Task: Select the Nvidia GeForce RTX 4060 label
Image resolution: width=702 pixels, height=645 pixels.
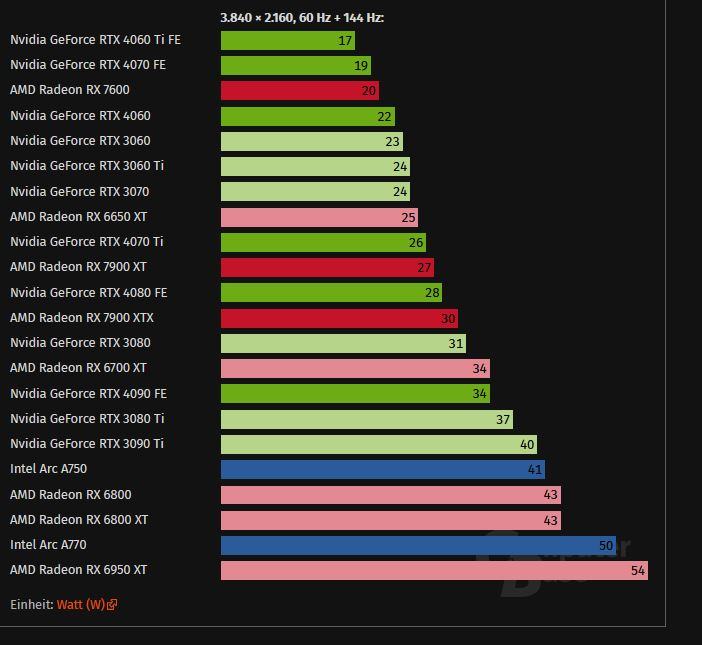Action: 80,116
